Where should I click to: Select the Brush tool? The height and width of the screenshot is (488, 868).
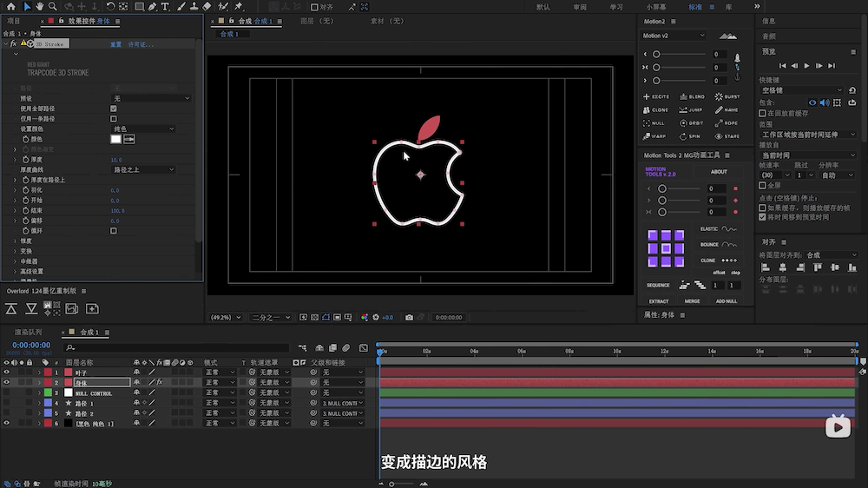pos(181,7)
